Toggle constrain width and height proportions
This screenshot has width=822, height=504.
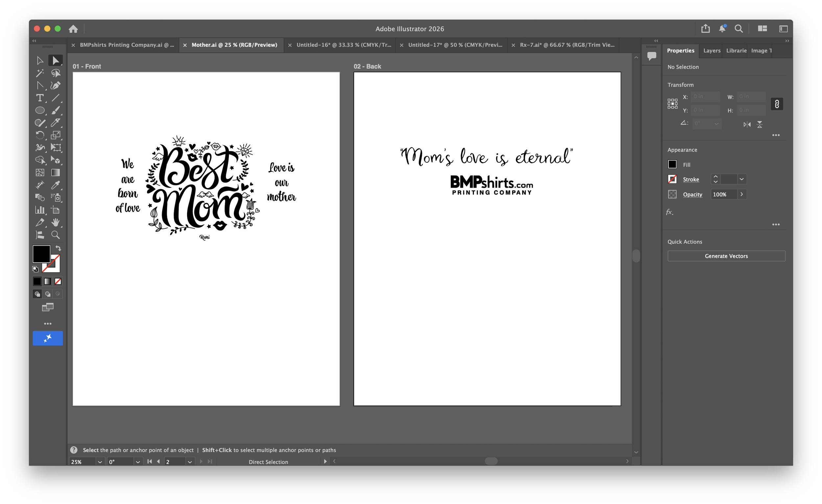777,104
